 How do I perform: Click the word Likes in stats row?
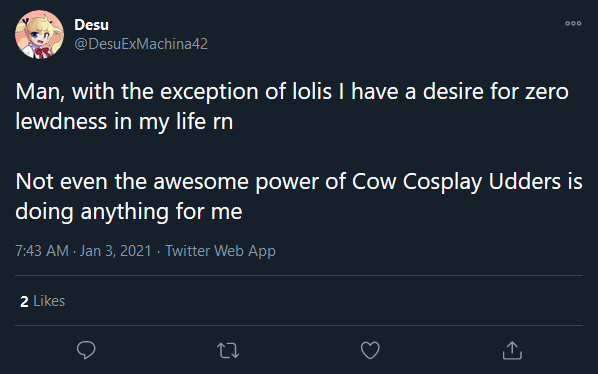tap(49, 301)
